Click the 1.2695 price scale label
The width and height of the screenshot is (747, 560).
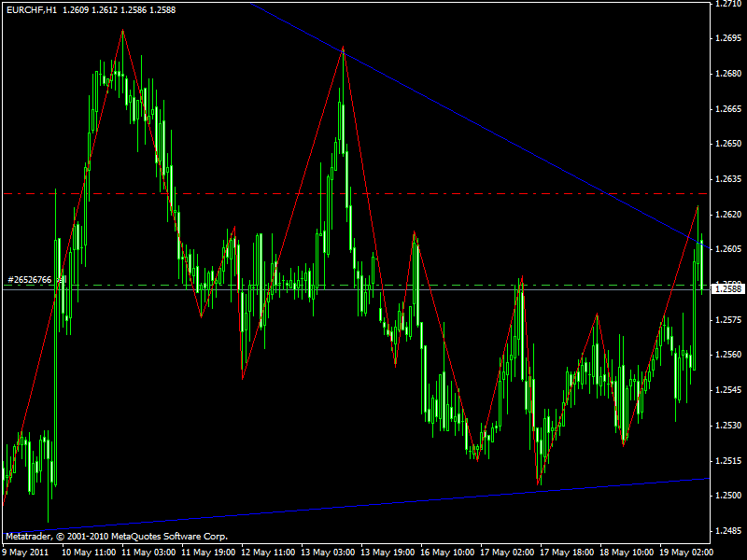[x=727, y=39]
